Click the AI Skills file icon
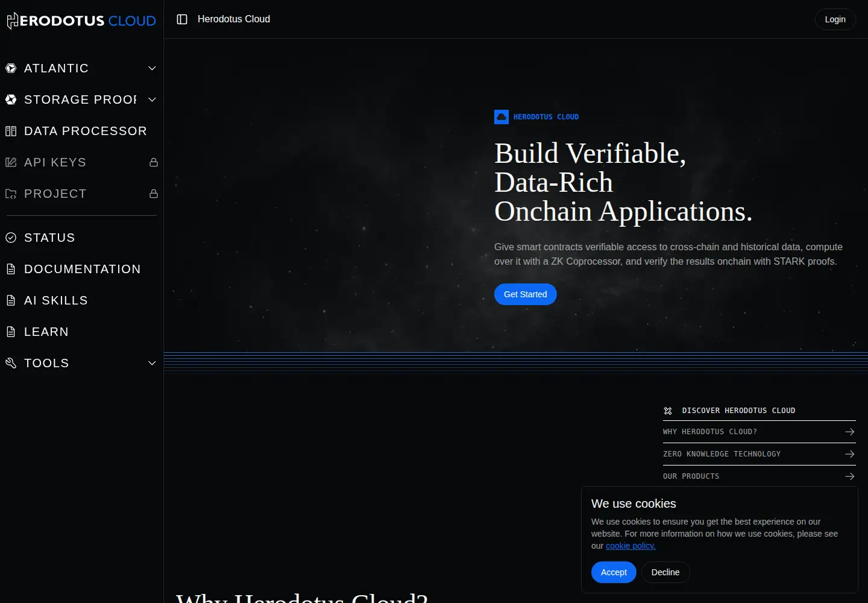 11,300
